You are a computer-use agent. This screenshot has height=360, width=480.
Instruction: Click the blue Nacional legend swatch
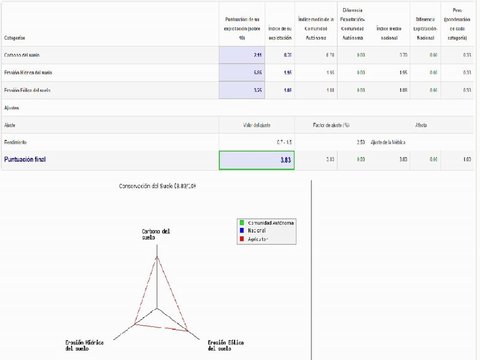coord(242,230)
